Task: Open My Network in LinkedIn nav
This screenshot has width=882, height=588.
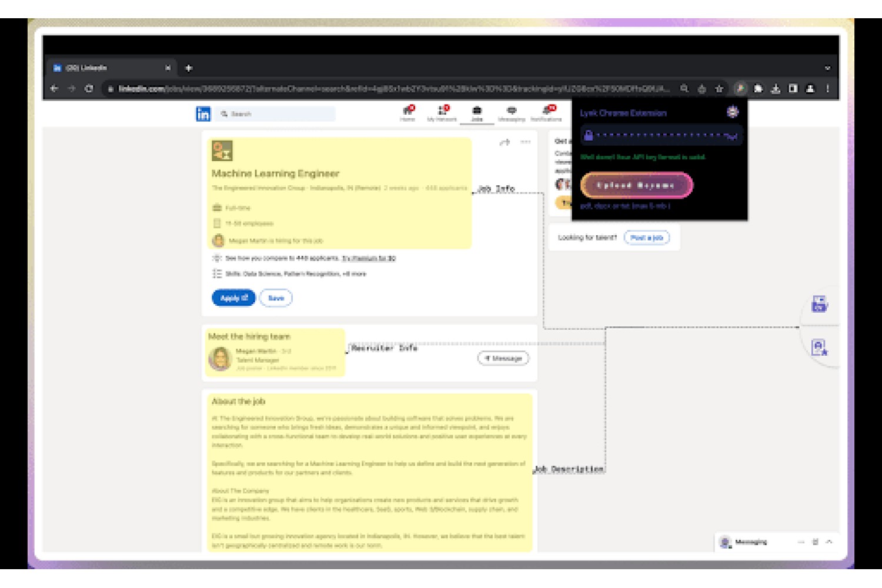Action: tap(442, 113)
